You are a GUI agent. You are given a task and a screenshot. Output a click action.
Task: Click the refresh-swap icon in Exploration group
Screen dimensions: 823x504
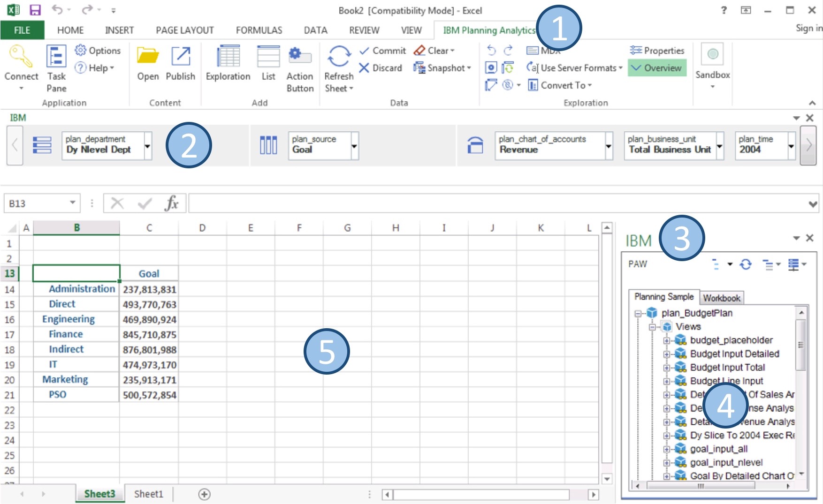coord(508,68)
